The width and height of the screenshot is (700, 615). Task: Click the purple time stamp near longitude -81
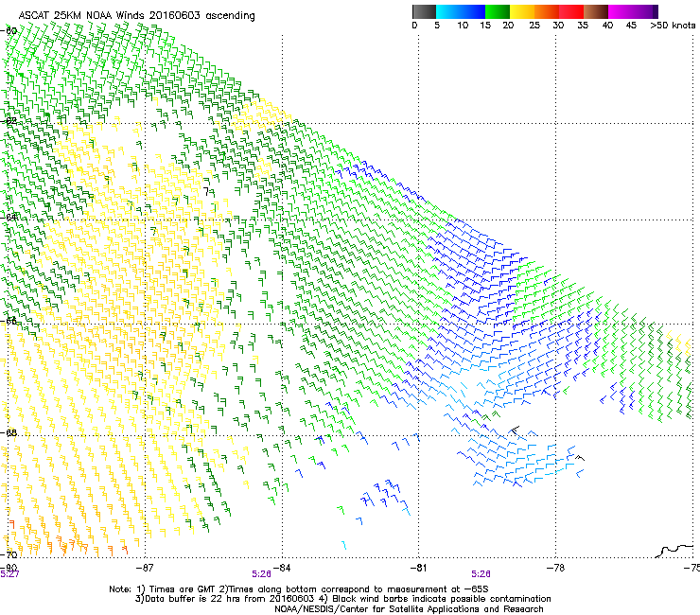pyautogui.click(x=481, y=574)
